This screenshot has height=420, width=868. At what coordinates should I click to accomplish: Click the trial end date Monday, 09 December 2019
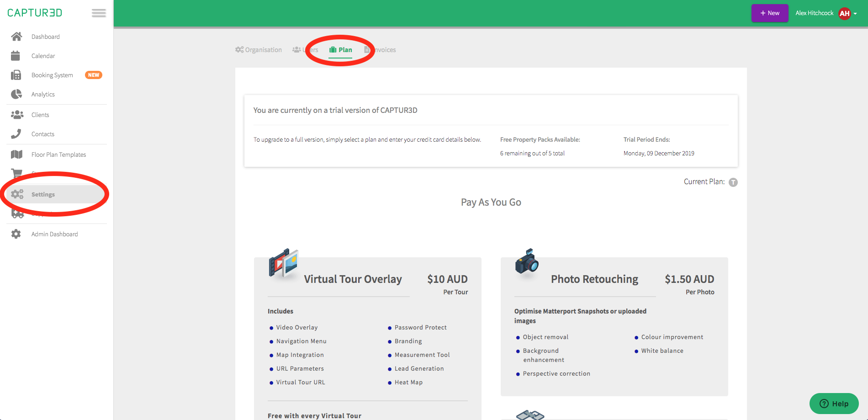click(x=659, y=154)
